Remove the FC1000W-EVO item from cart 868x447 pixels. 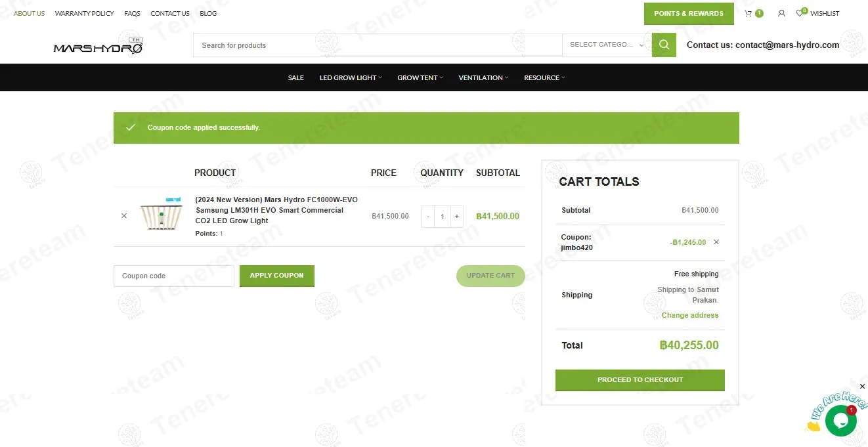point(124,216)
